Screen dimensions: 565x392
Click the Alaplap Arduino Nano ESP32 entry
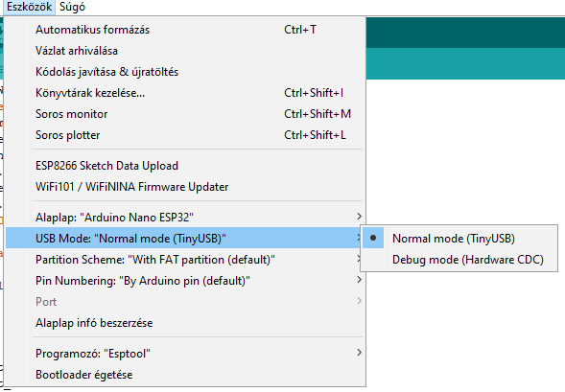pyautogui.click(x=184, y=218)
